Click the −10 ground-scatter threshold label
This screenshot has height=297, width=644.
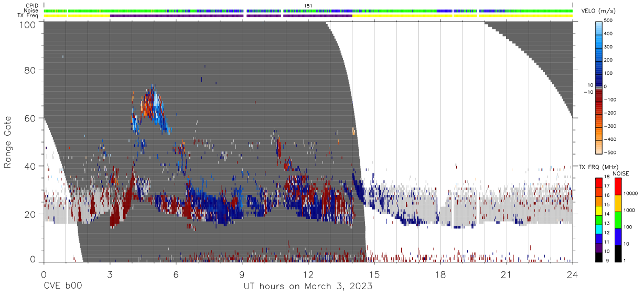coord(588,92)
